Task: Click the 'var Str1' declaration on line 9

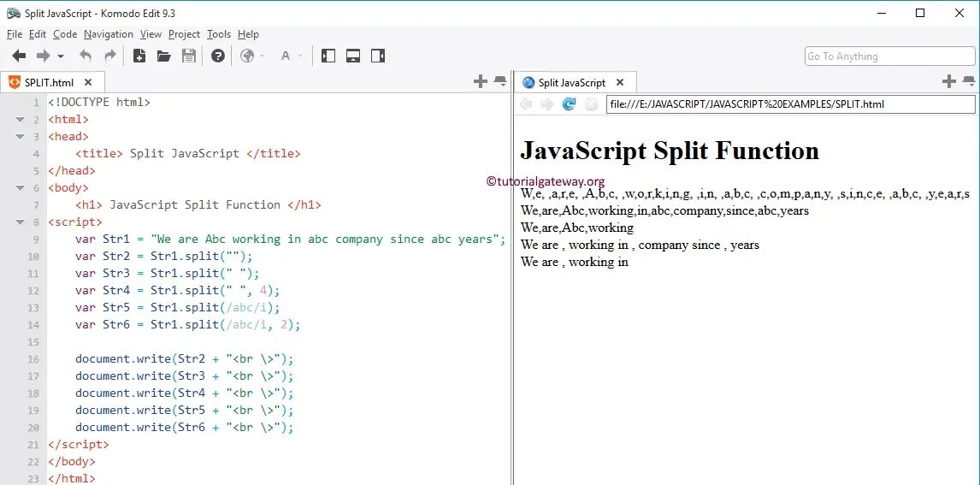Action: [x=103, y=240]
